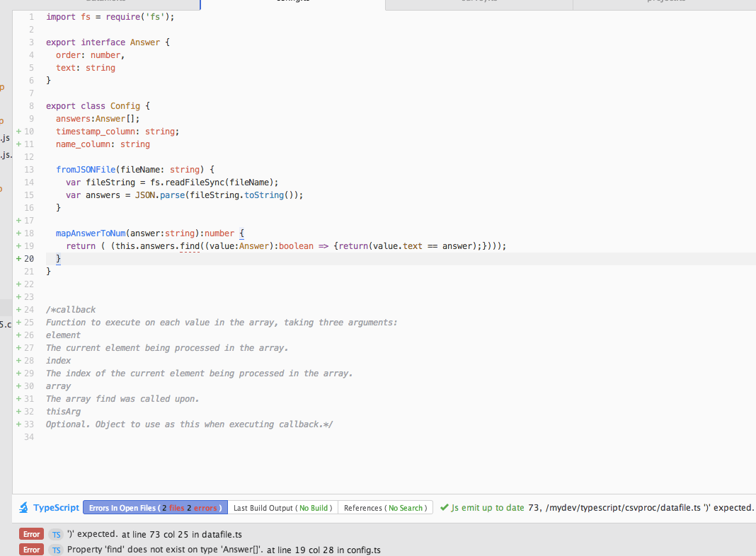Image resolution: width=756 pixels, height=556 pixels.
Task: Click line number 34 in the gutter
Action: point(29,437)
